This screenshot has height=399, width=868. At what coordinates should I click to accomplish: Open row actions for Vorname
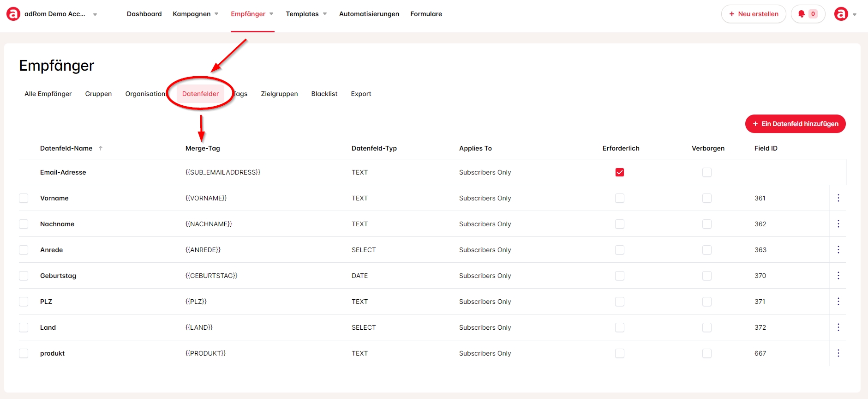click(x=838, y=198)
